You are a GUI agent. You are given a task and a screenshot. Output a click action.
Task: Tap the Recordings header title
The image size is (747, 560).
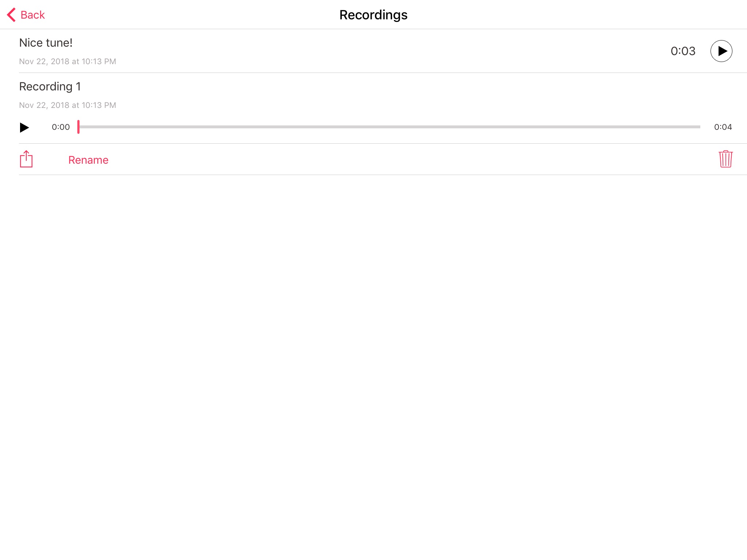373,15
